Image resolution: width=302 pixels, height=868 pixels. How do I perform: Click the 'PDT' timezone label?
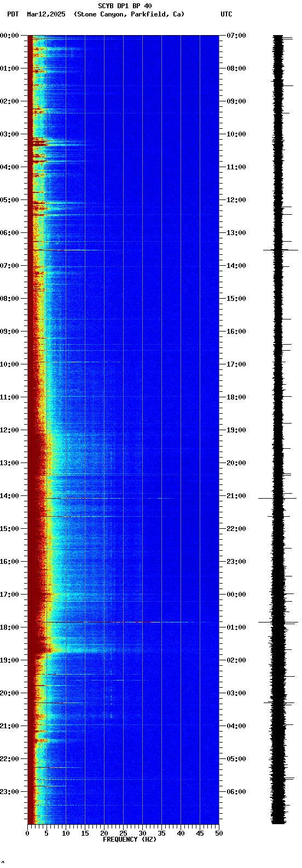tap(13, 14)
